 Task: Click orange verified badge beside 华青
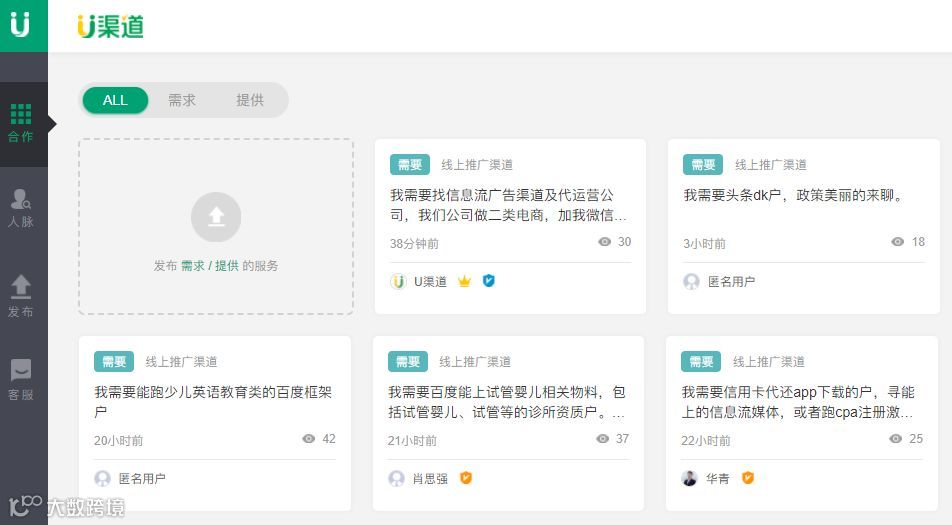[748, 478]
